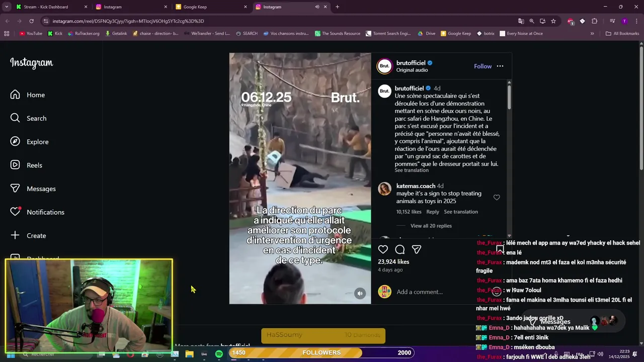Open The Sounds Resource bookmark
Screen dimensions: 644x362
338,34
